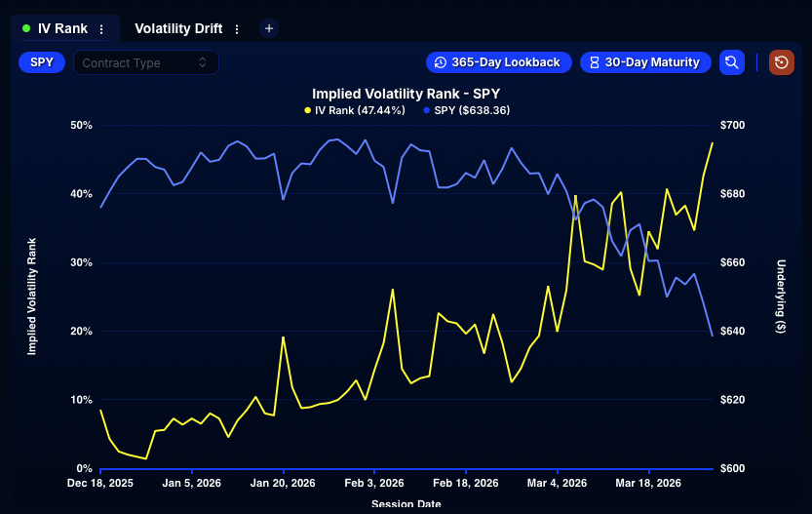The image size is (812, 514).
Task: Click the 50% left axis label
Action: [81, 126]
